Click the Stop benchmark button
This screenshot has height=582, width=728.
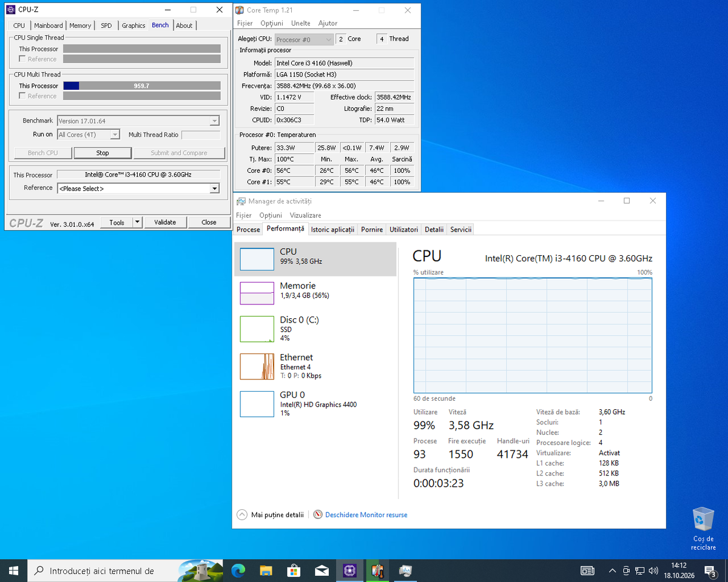(x=103, y=153)
